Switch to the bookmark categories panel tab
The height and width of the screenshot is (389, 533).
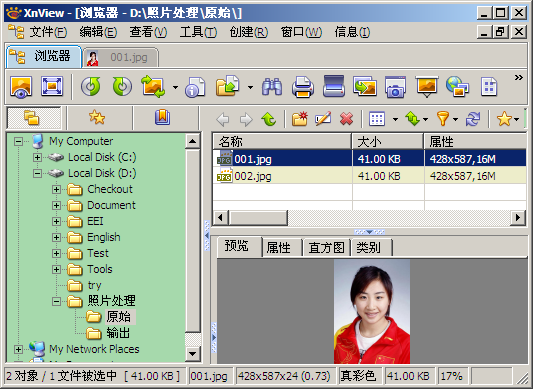tap(162, 118)
